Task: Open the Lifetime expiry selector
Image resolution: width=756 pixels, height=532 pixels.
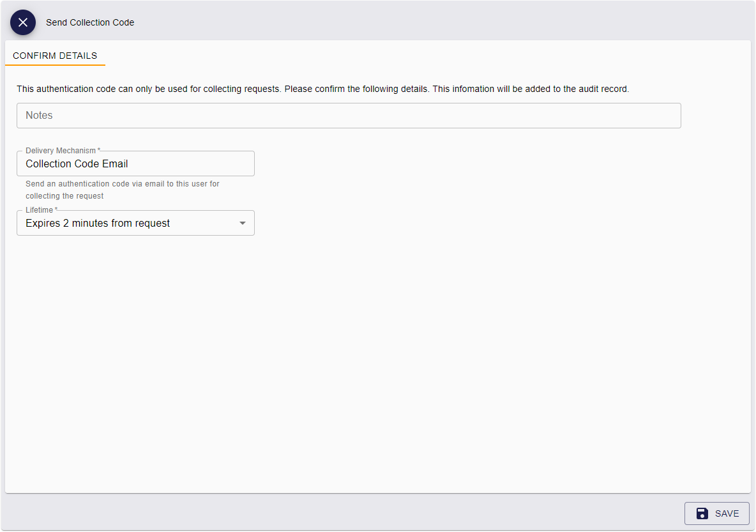Action: click(135, 223)
